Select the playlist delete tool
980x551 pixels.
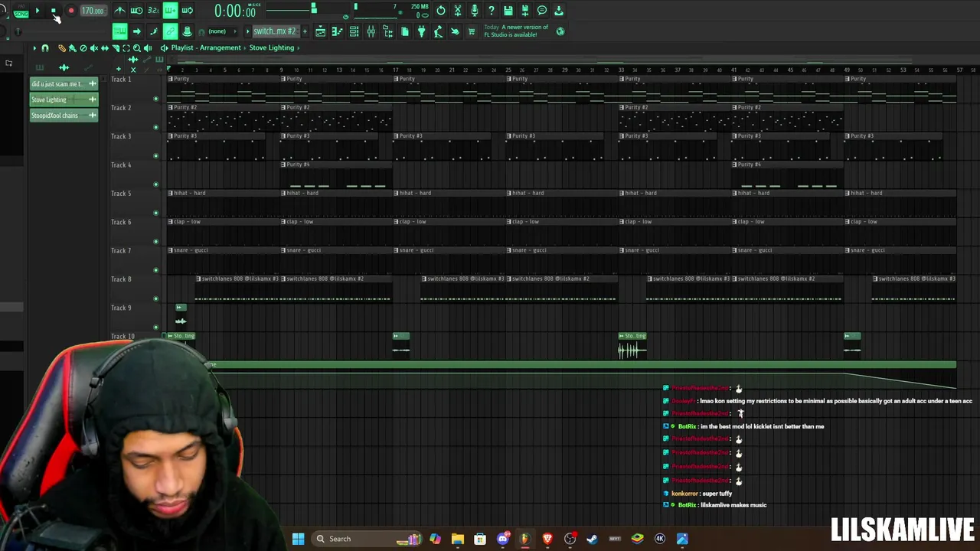point(83,48)
